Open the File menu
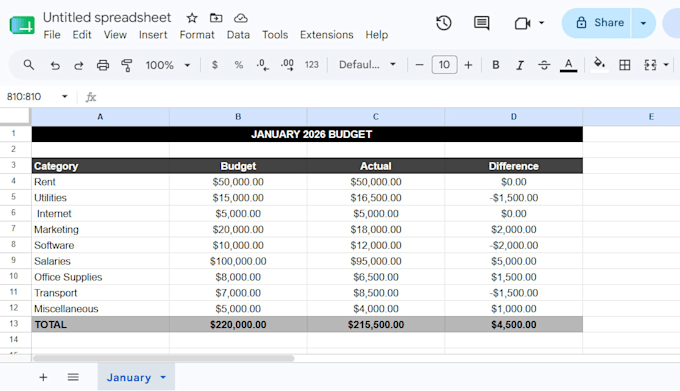Image resolution: width=680 pixels, height=391 pixels. click(52, 35)
